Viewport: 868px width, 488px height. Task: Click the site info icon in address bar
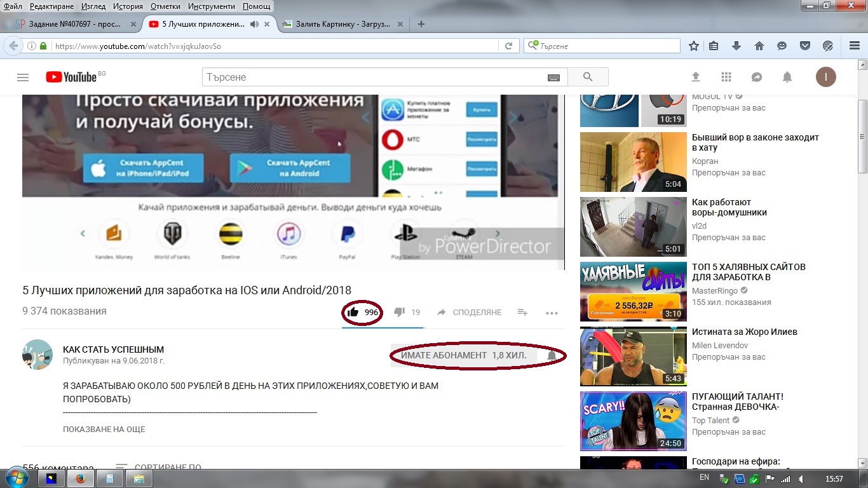(32, 46)
